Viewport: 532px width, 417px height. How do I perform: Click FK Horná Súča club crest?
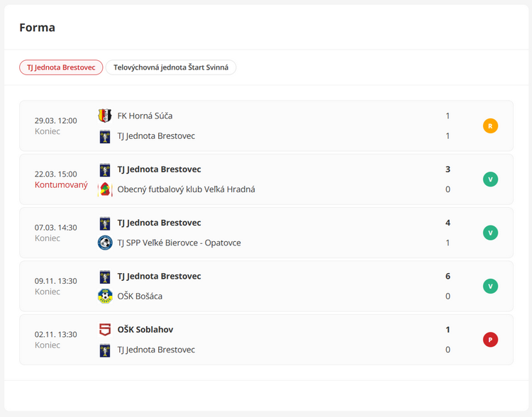[105, 116]
